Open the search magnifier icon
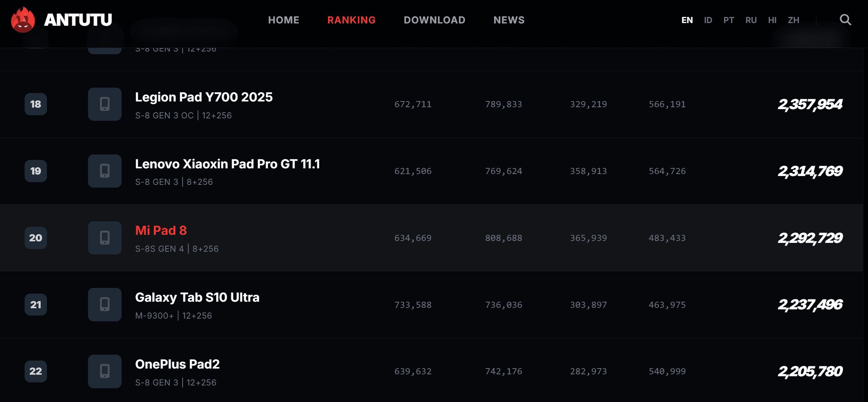This screenshot has height=402, width=868. (845, 20)
